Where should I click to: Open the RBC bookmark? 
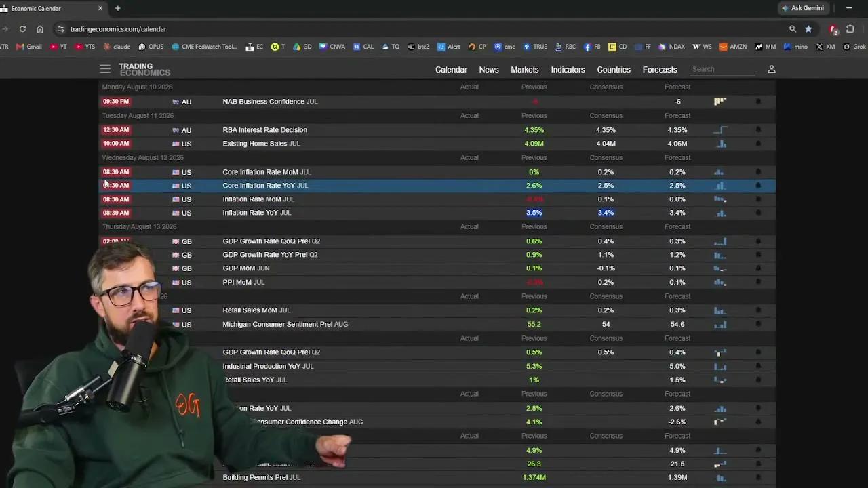[566, 47]
